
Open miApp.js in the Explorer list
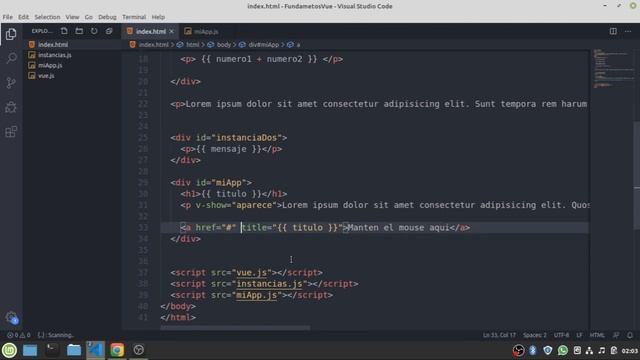pyautogui.click(x=72, y=65)
